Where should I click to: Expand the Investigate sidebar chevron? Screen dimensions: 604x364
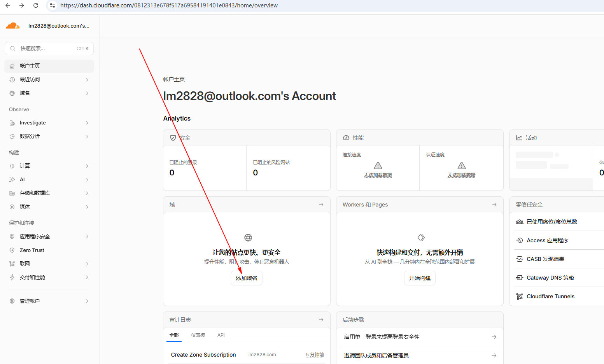pos(87,123)
